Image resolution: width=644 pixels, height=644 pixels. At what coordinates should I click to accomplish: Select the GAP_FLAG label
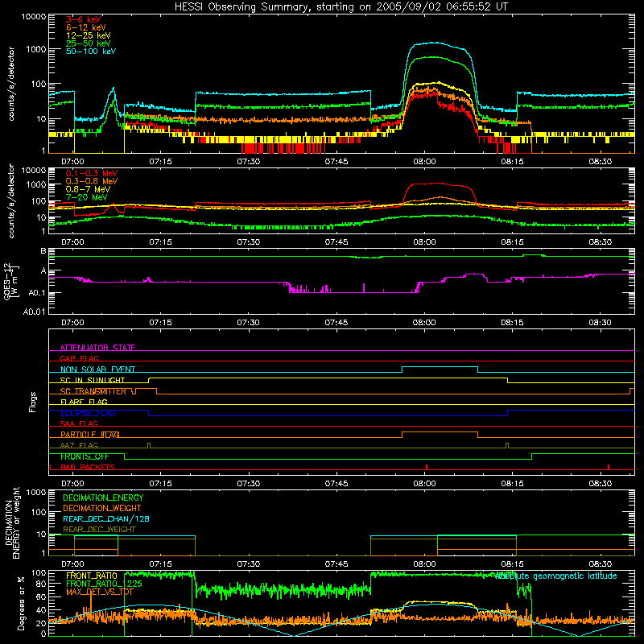(x=79, y=358)
